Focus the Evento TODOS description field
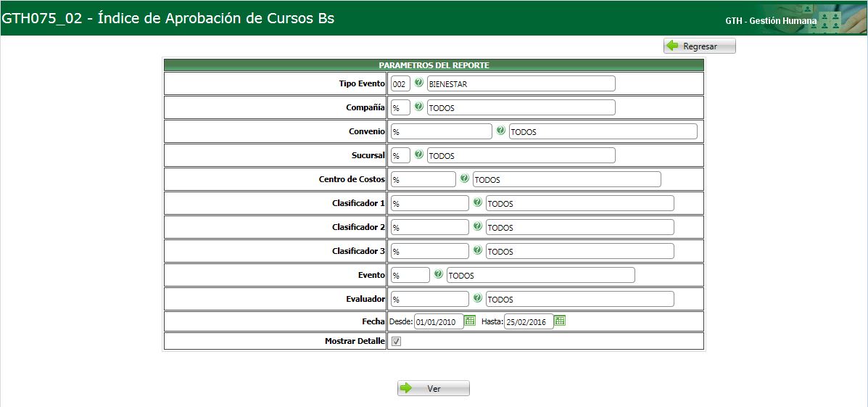Image resolution: width=868 pixels, height=407 pixels. 541,275
